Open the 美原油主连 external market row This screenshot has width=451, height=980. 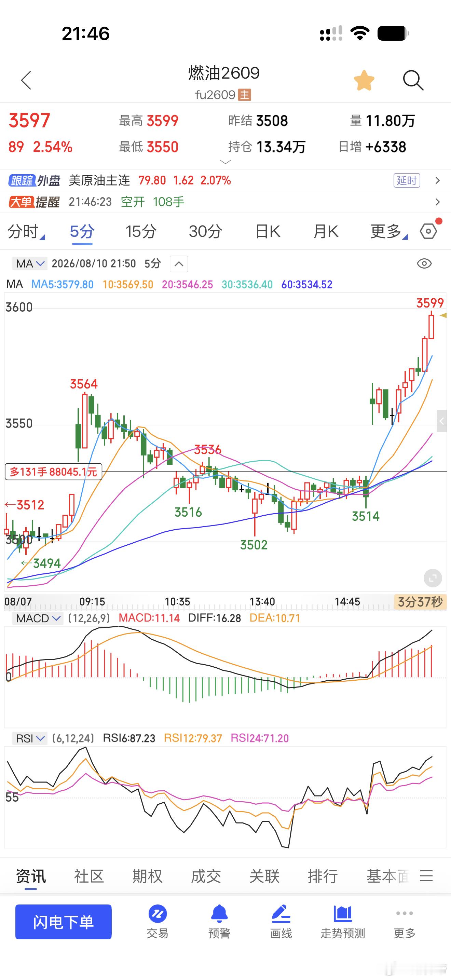tap(225, 180)
